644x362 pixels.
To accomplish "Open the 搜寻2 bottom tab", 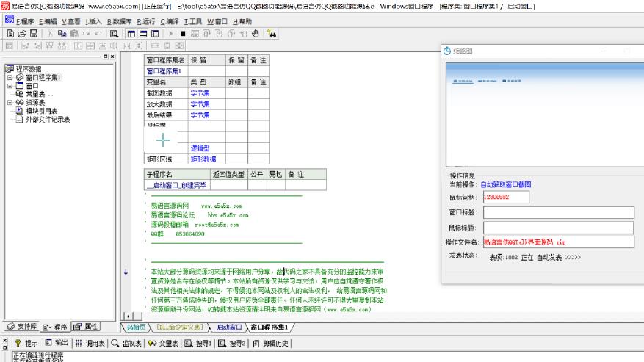I will [x=231, y=343].
